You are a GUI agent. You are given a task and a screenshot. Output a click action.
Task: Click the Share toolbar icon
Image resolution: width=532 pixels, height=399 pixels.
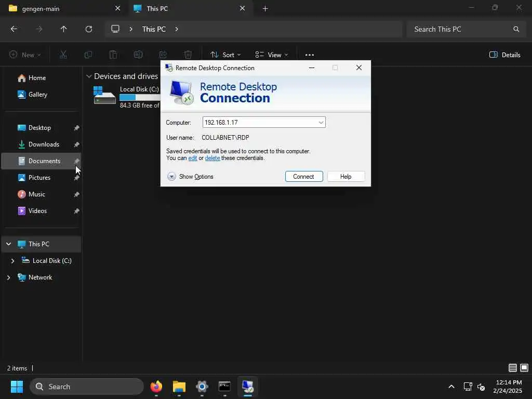click(163, 55)
